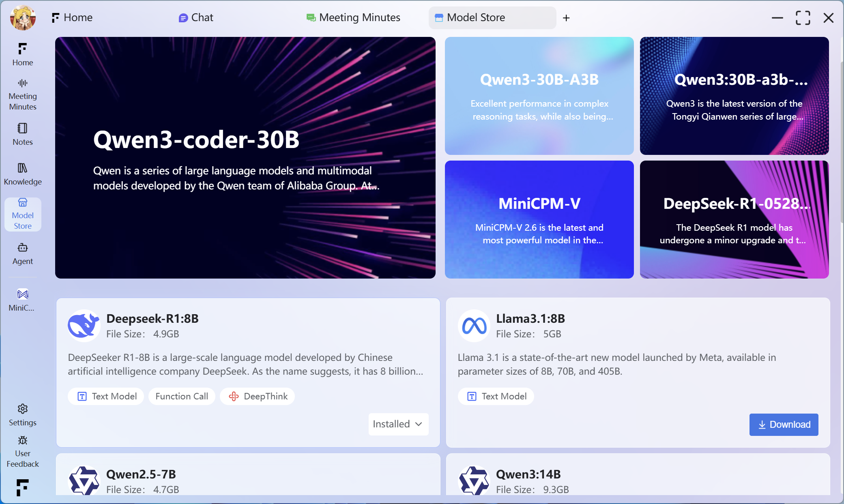Click the Home sidebar icon

click(23, 54)
